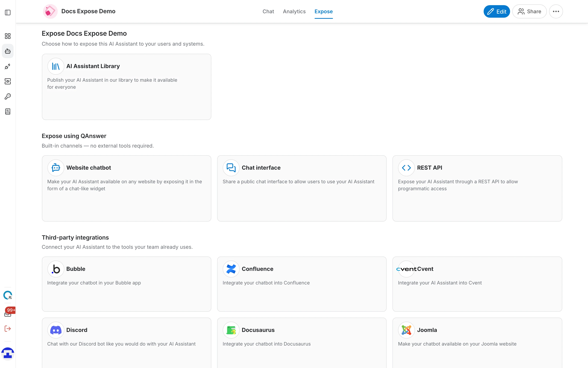Switch to the Chat tab
This screenshot has width=588, height=368.
click(x=268, y=11)
